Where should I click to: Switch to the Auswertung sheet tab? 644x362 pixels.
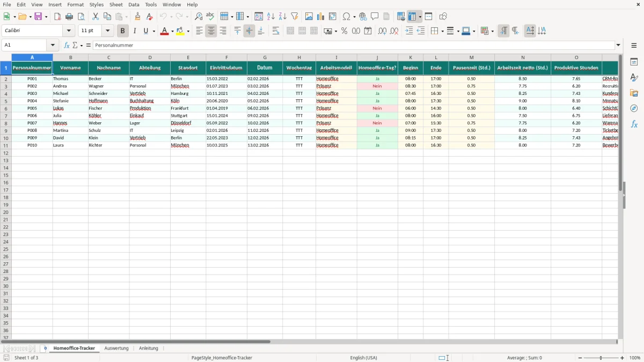click(116, 348)
